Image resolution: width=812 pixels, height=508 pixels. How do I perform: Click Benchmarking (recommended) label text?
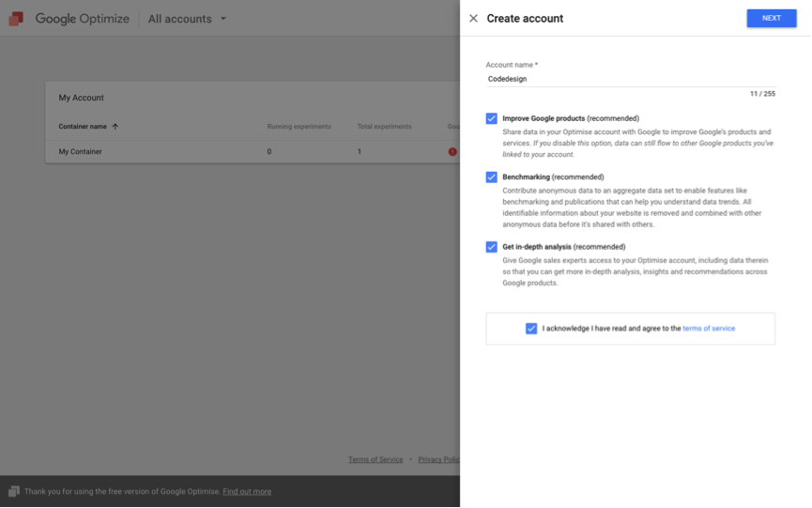[553, 177]
